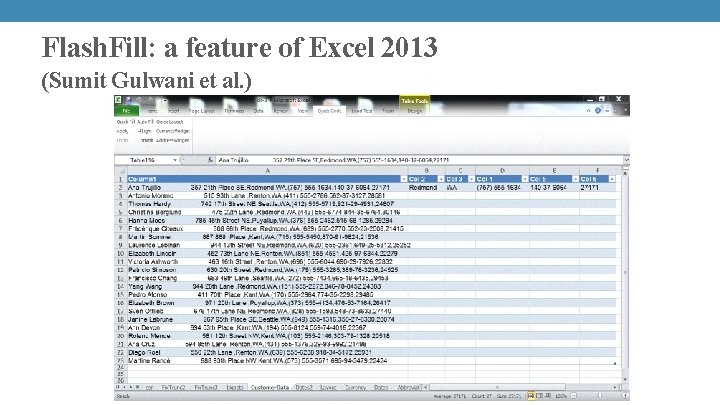Screen dimensions: 720x405
Task: Select the phone number cell in column D
Action: (x=502, y=187)
